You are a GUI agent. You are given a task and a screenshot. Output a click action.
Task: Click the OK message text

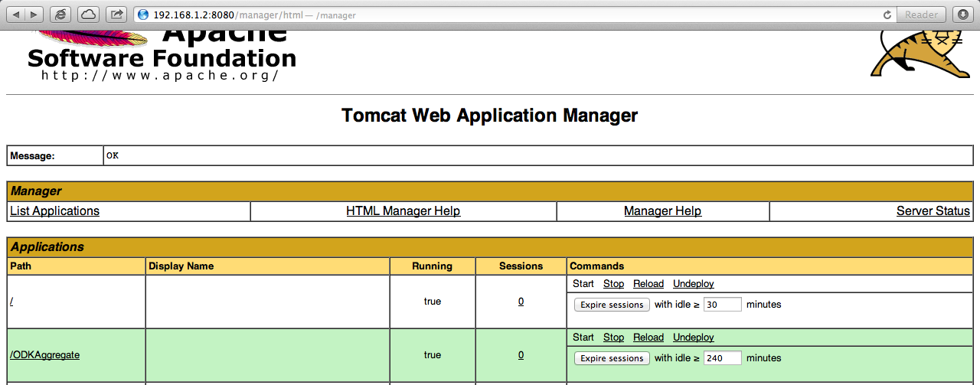tap(113, 155)
